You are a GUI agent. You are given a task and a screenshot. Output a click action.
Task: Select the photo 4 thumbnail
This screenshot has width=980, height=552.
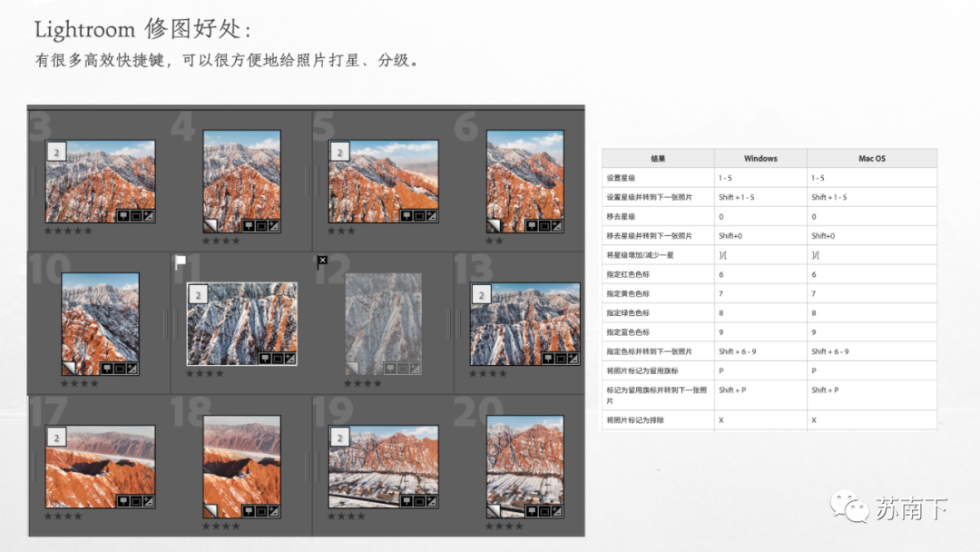click(x=242, y=182)
